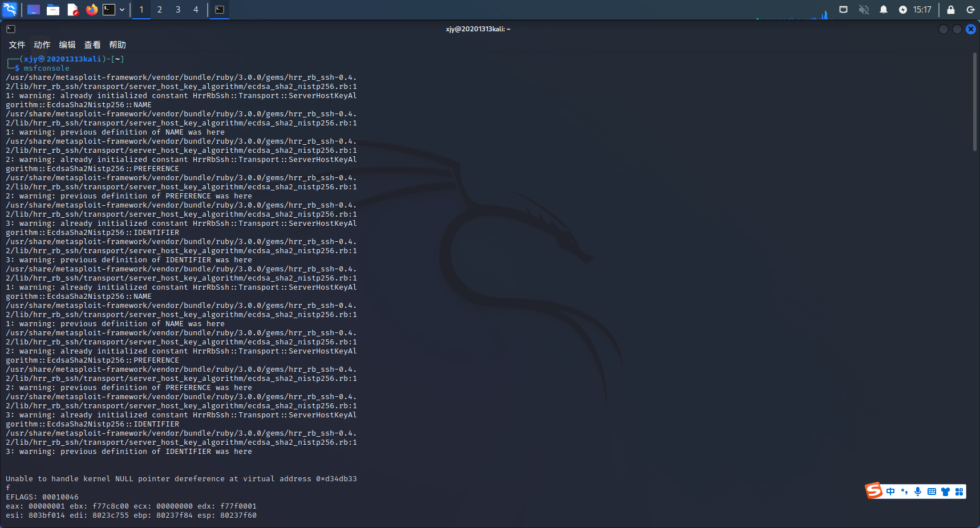Click the log out panel icon
980x528 pixels.
970,10
